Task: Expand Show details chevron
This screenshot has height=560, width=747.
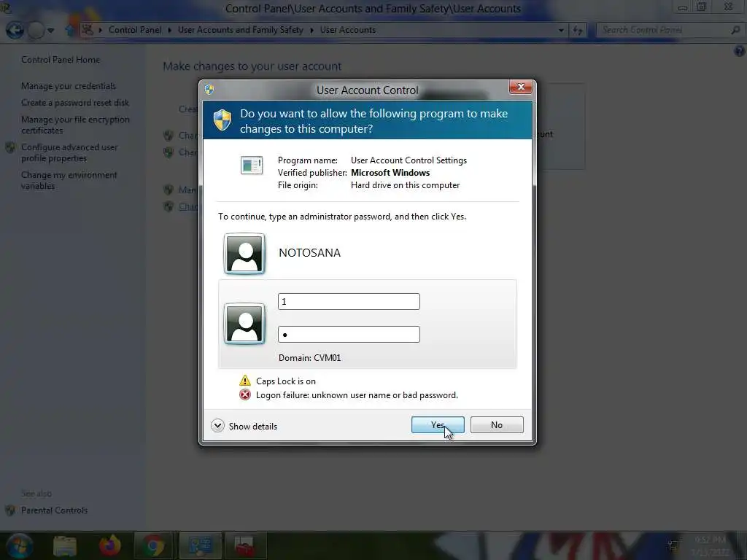Action: click(217, 425)
